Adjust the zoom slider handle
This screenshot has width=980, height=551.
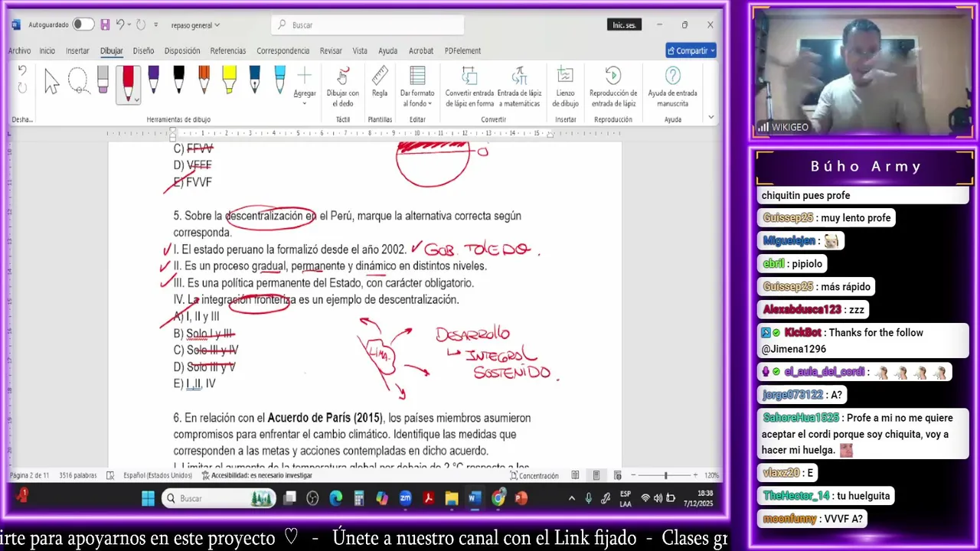(665, 475)
